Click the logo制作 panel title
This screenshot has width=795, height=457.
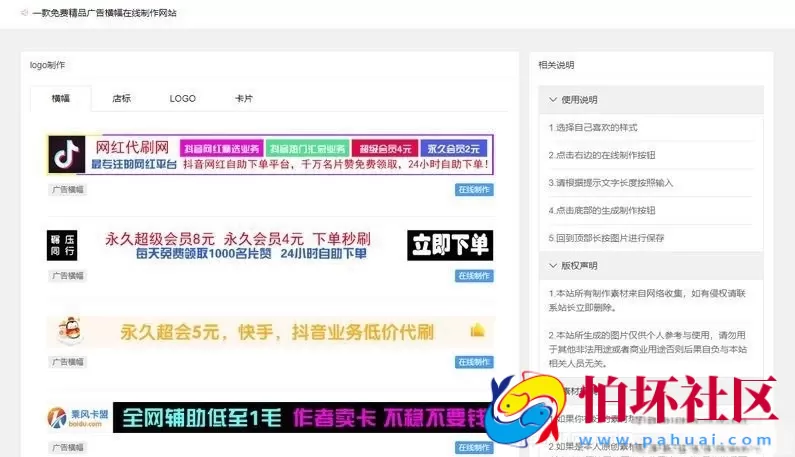click(47, 65)
